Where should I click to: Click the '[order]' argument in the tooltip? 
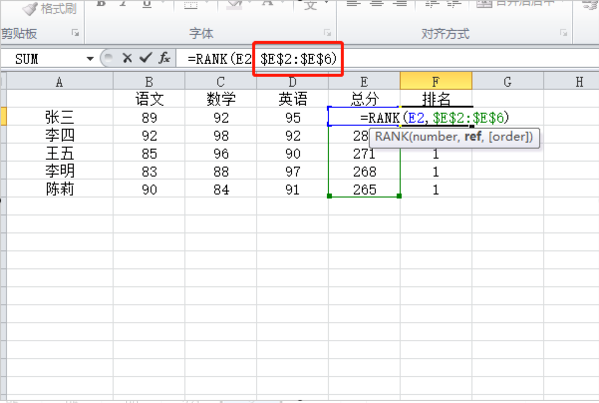[508, 137]
